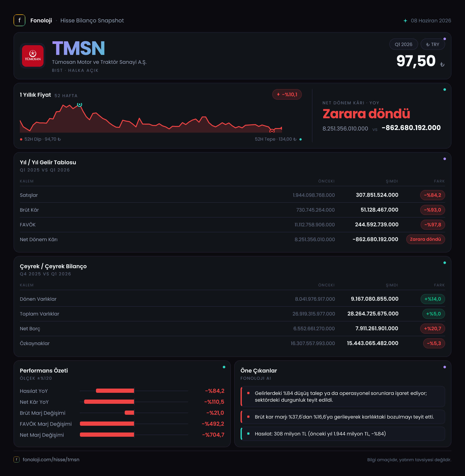The height and width of the screenshot is (476, 465).
Task: Click the FAVÖK Marj Değişimi red bar
Action: pos(107,424)
